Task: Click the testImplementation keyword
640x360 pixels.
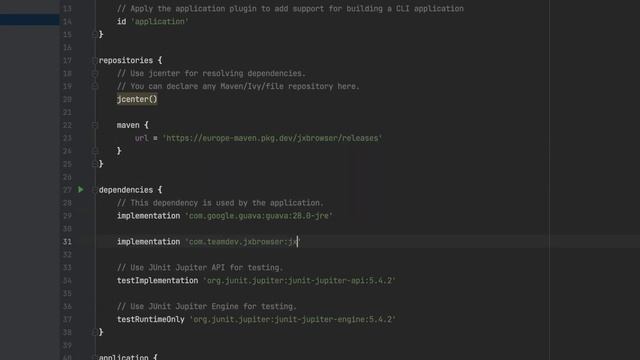Action: [x=158, y=280]
